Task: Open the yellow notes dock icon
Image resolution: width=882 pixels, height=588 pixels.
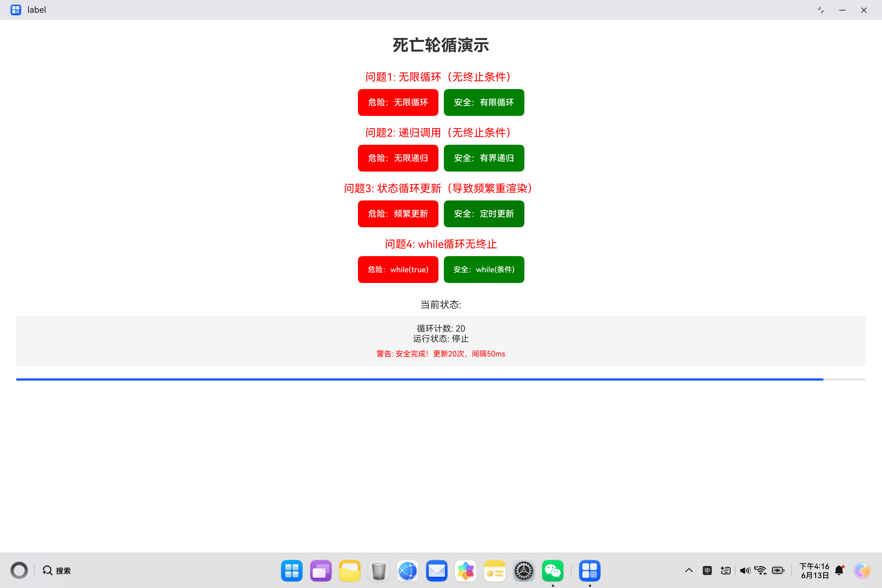Action: tap(495, 571)
